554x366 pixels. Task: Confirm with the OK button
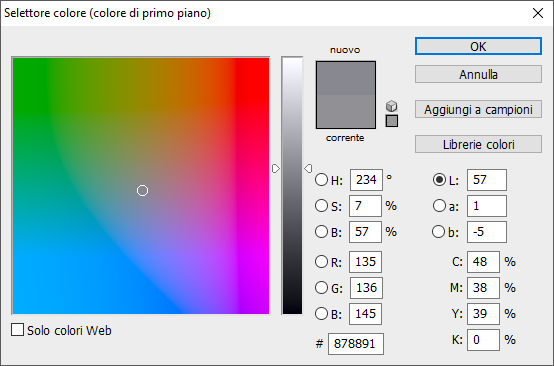click(x=478, y=46)
